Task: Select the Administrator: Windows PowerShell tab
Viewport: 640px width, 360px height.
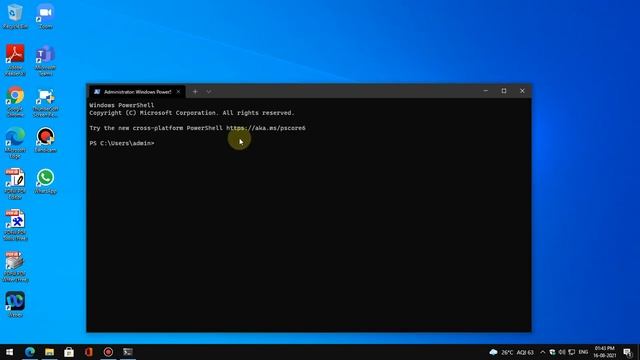Action: (x=137, y=92)
